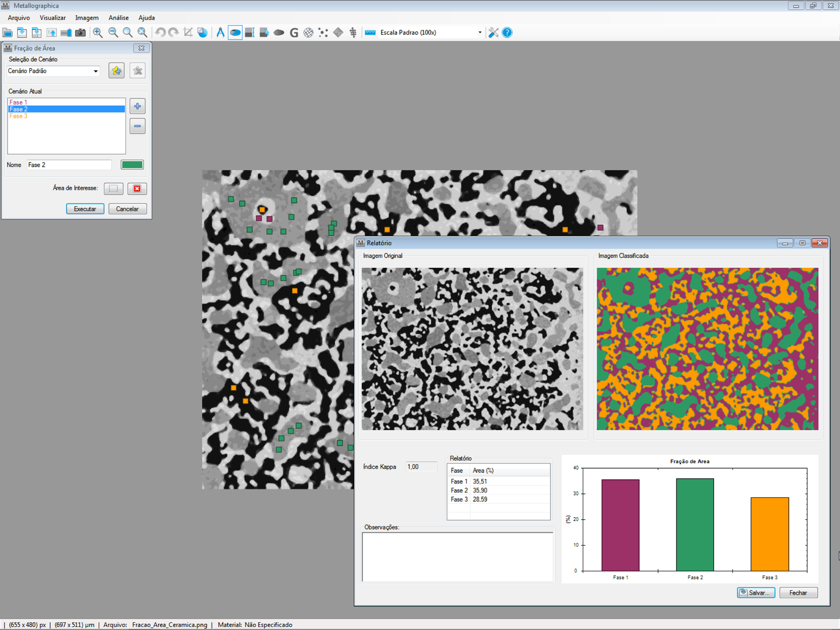Select Fase 3 in the phase list
Viewport: 840px width, 630px height.
point(66,116)
